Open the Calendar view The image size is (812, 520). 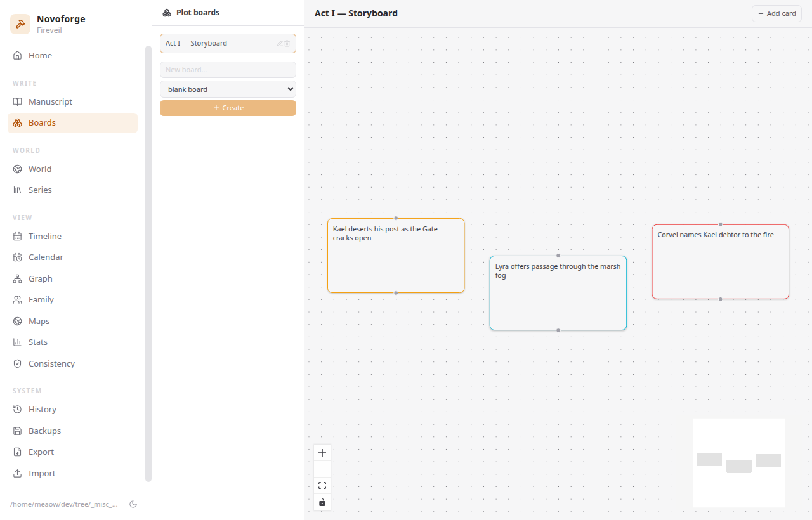pyautogui.click(x=72, y=257)
